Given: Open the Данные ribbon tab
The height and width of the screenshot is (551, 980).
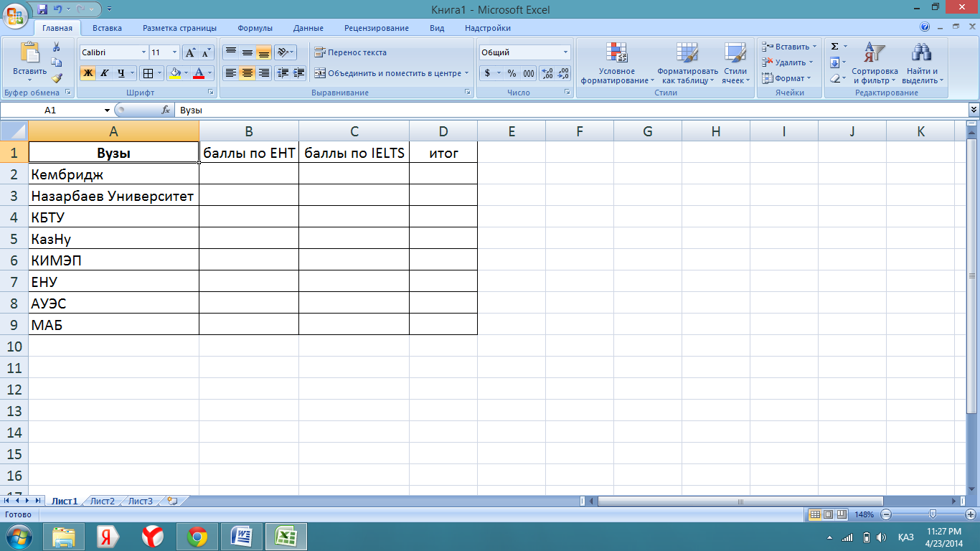Looking at the screenshot, I should pyautogui.click(x=308, y=28).
